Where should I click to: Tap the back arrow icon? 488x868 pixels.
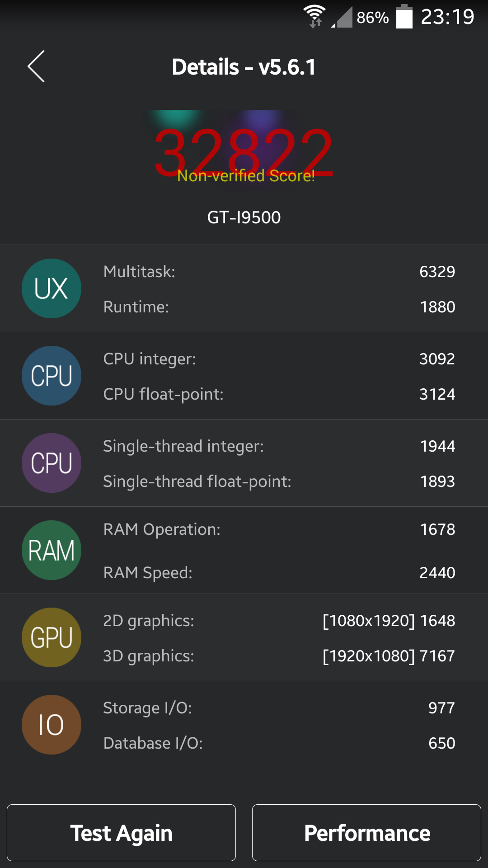36,66
